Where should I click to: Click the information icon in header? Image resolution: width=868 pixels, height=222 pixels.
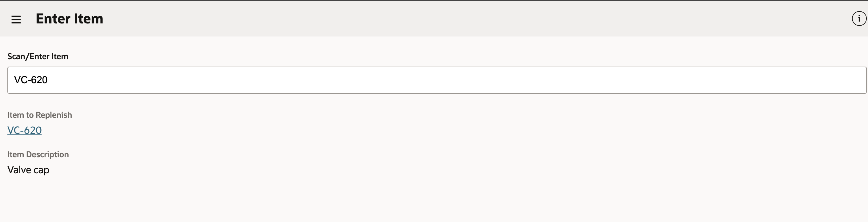[859, 18]
